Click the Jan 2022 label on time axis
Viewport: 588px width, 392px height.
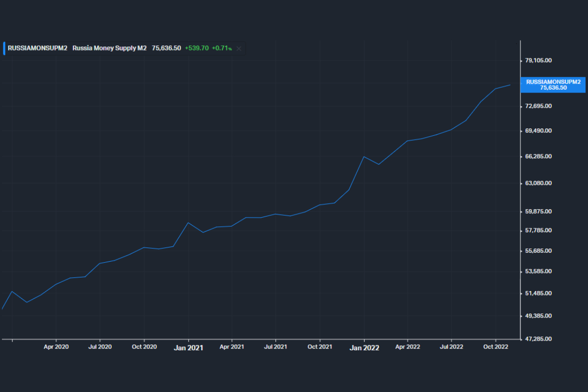tap(364, 347)
